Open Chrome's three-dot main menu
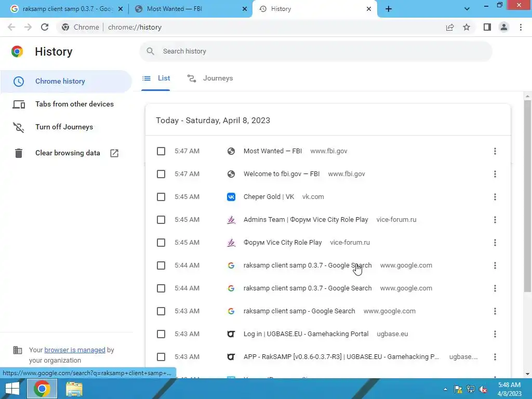532x399 pixels. 521,27
